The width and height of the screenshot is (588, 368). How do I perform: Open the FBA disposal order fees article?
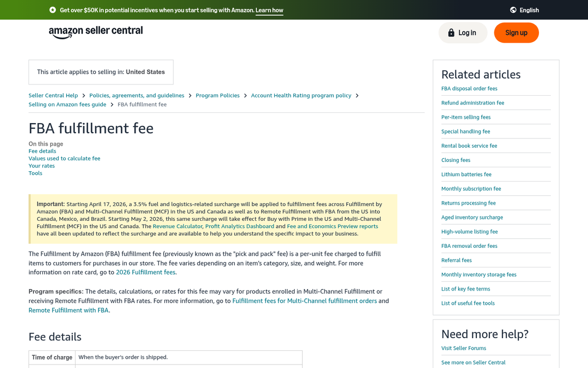(469, 88)
